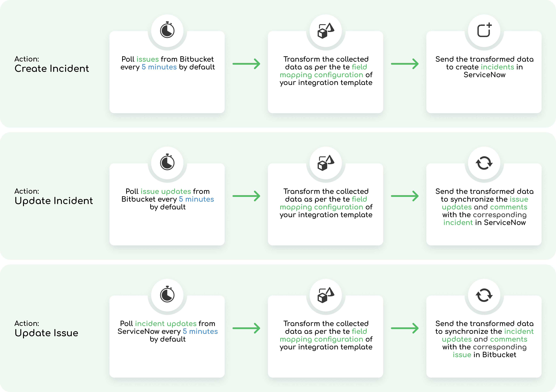This screenshot has width=556, height=392.
Task: Select the "Update Issue" action heading
Action: click(x=46, y=333)
